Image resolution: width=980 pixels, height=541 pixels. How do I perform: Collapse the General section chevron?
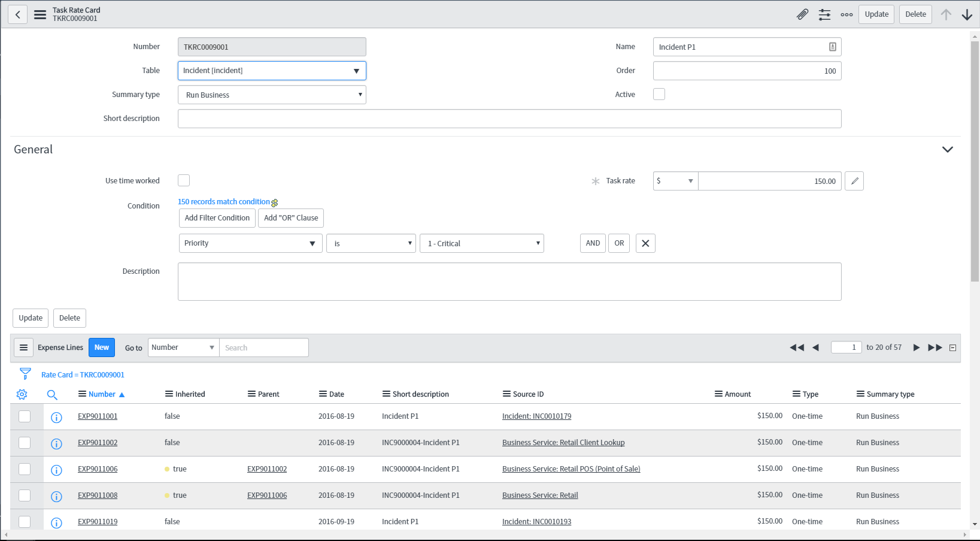948,150
